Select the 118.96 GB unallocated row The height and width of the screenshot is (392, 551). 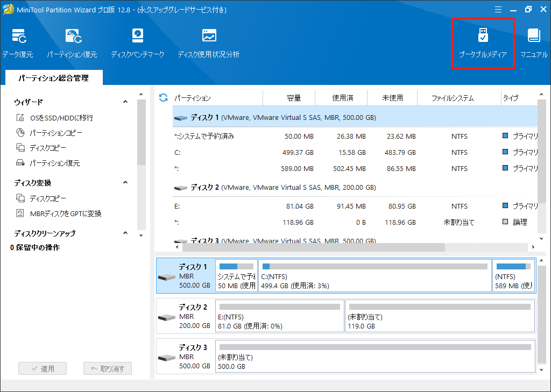(355, 222)
